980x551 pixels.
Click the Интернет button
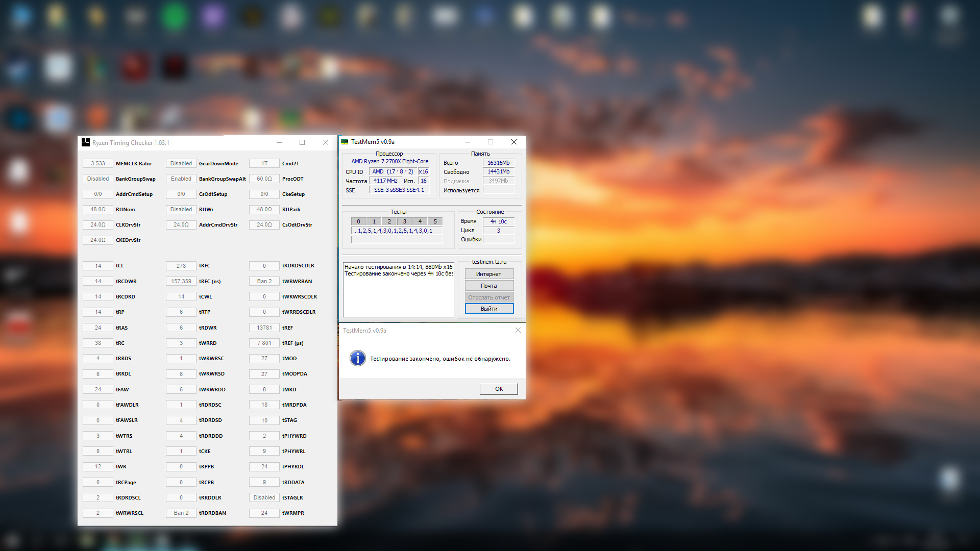[x=489, y=274]
